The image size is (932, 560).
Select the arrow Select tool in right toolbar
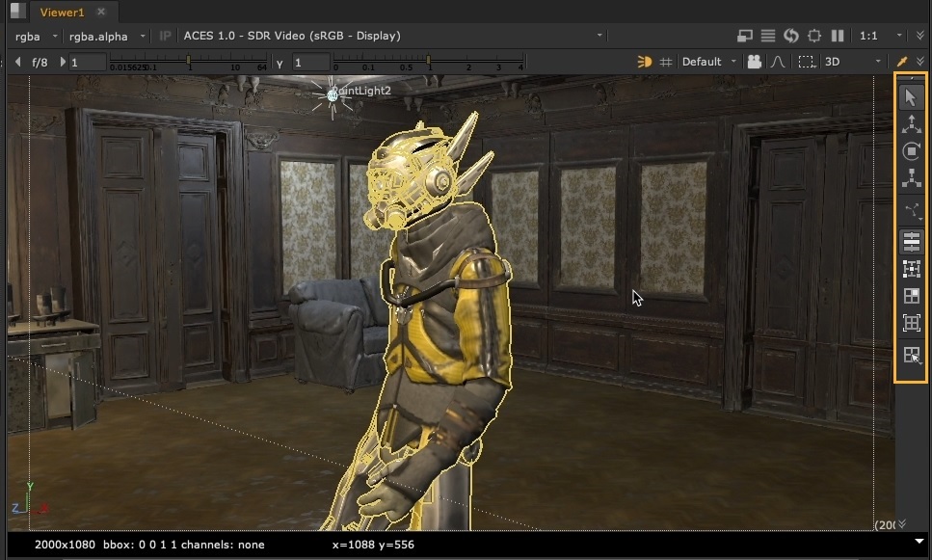[x=911, y=96]
